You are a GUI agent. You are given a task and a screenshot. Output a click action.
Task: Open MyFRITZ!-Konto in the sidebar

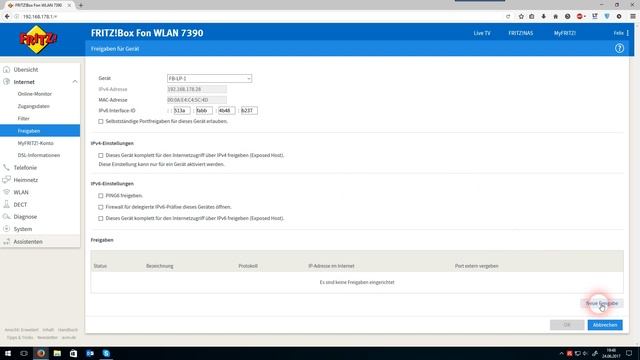coord(36,143)
